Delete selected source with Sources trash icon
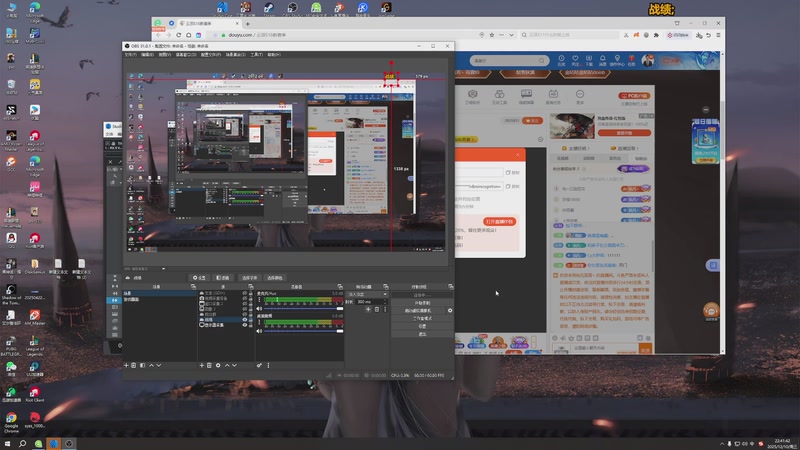800x450 pixels. coord(209,365)
